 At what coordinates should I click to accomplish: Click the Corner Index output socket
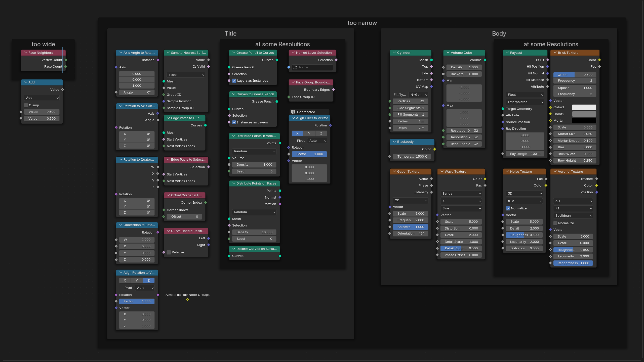click(206, 203)
